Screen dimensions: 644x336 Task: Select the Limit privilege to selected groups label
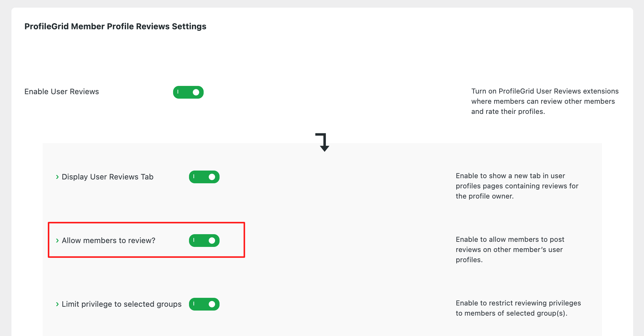(x=122, y=304)
